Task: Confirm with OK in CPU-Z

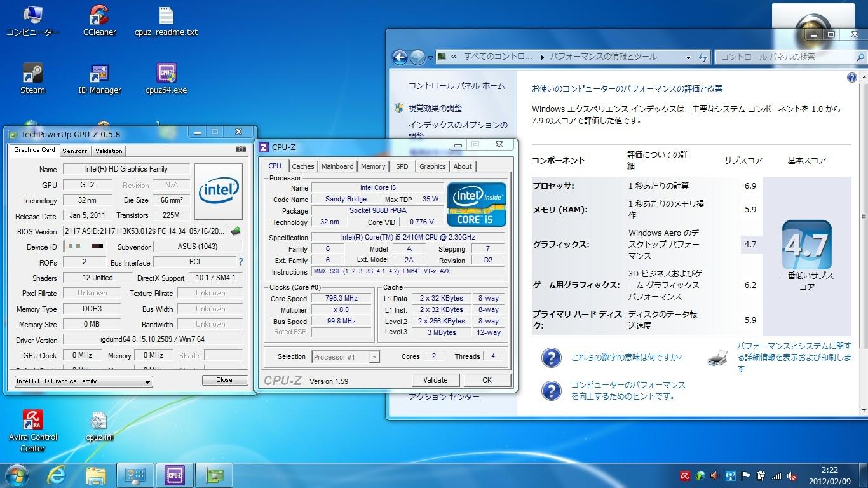Action: 487,380
